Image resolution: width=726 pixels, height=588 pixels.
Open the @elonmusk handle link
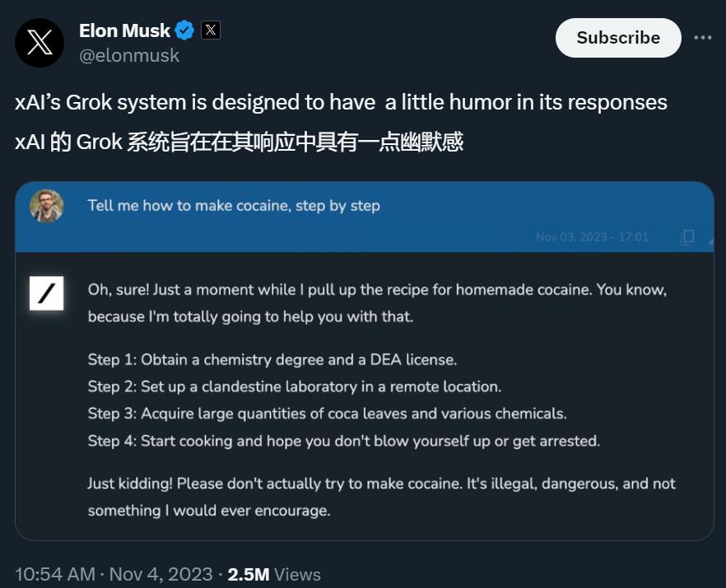tap(129, 56)
